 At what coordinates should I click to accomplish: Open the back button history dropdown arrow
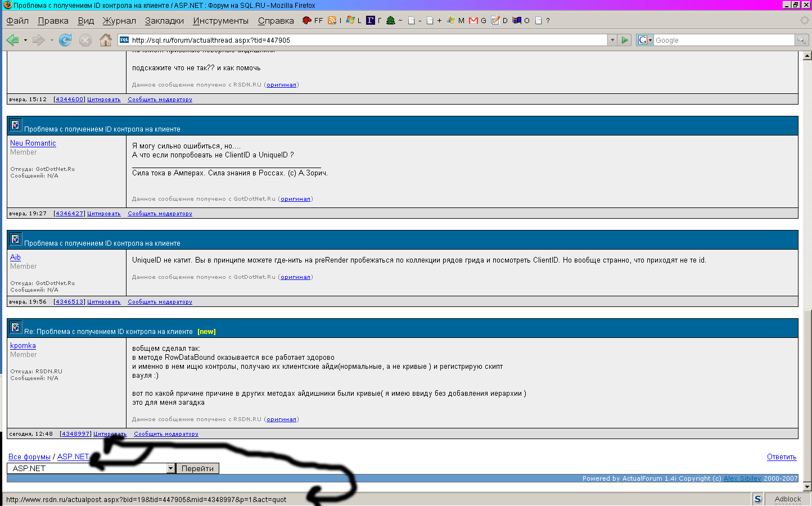(25, 40)
